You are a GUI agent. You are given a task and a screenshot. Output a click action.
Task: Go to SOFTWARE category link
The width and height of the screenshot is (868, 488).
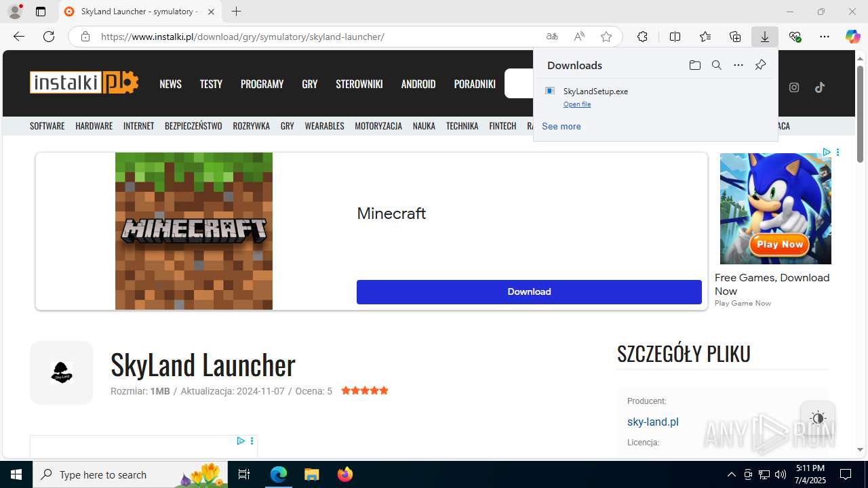[47, 126]
